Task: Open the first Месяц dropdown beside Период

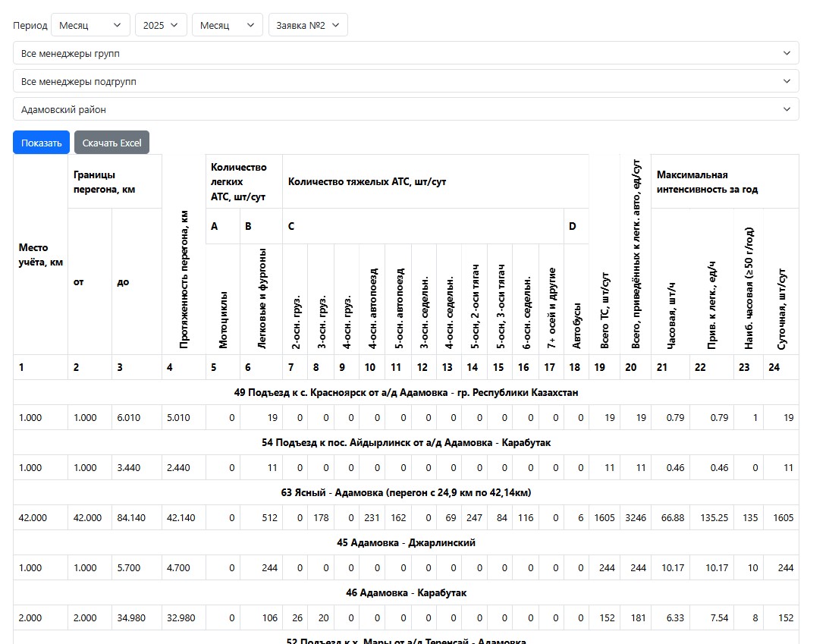Action: click(x=90, y=25)
